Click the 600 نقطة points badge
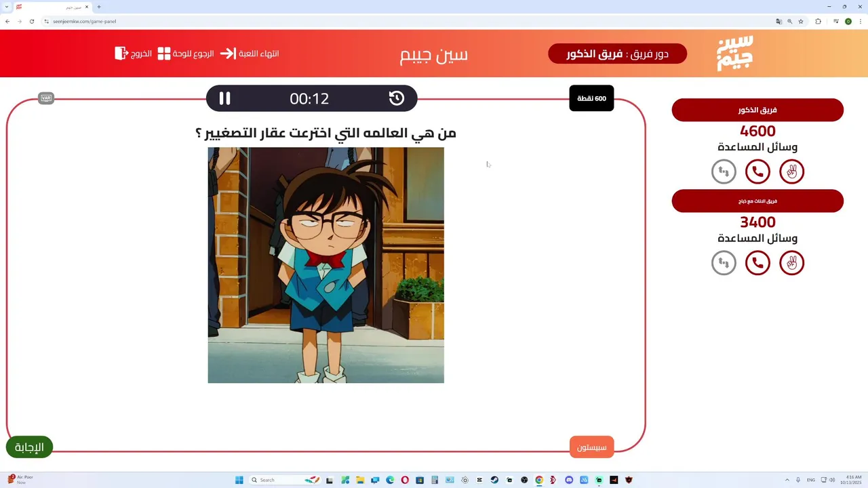 point(591,98)
